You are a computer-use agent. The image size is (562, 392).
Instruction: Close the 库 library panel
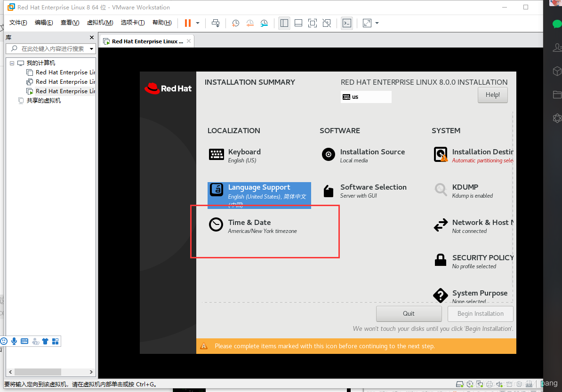[92, 37]
